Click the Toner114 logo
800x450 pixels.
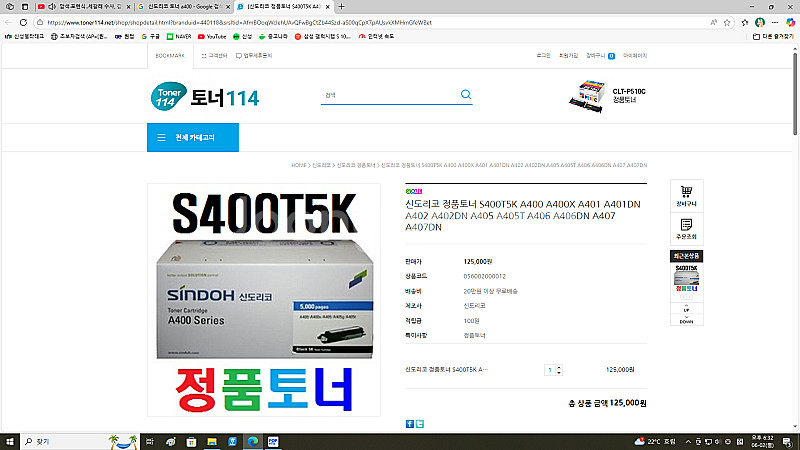[x=205, y=96]
